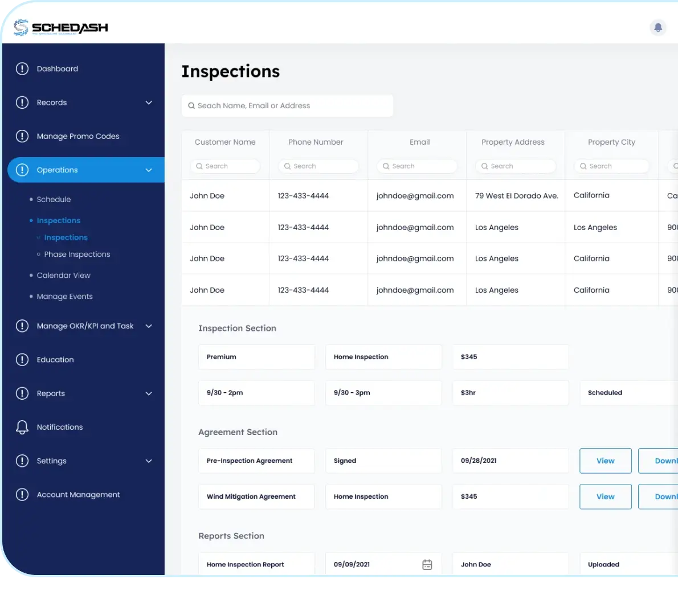Screen dimensions: 678x616
Task: Download the Wind Mitigation Agreement
Action: (658, 496)
